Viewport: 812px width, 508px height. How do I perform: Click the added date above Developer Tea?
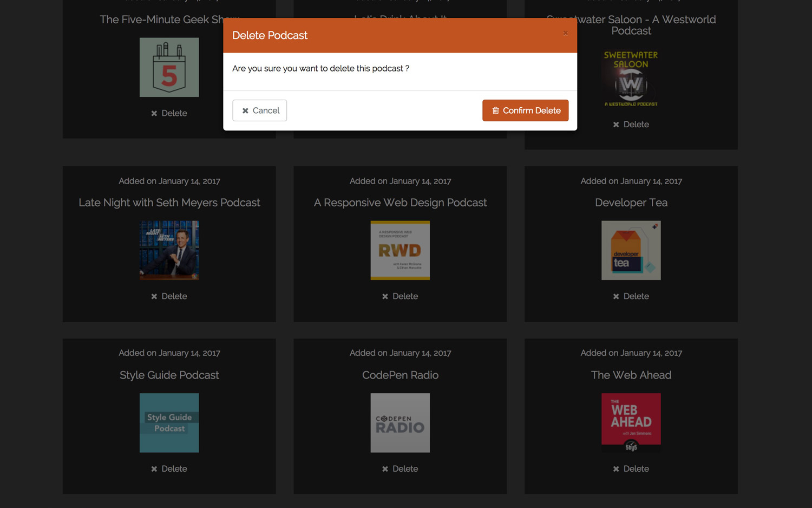point(631,181)
